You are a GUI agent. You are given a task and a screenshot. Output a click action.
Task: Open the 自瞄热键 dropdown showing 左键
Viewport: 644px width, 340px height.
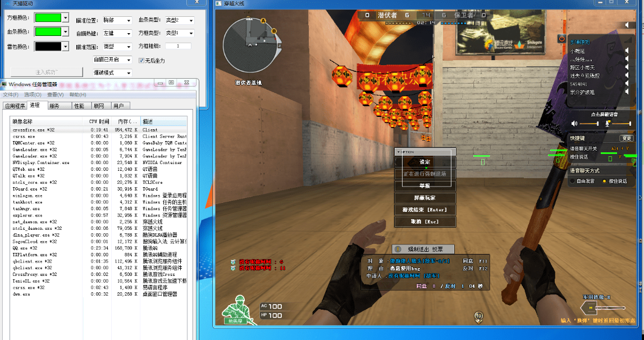(117, 33)
